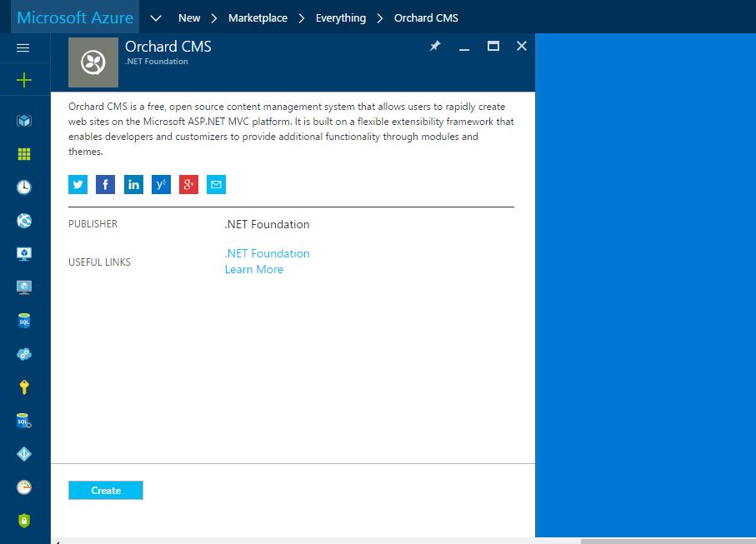This screenshot has width=756, height=544.
Task: Go to Marketplace breadcrumb
Action: point(258,18)
